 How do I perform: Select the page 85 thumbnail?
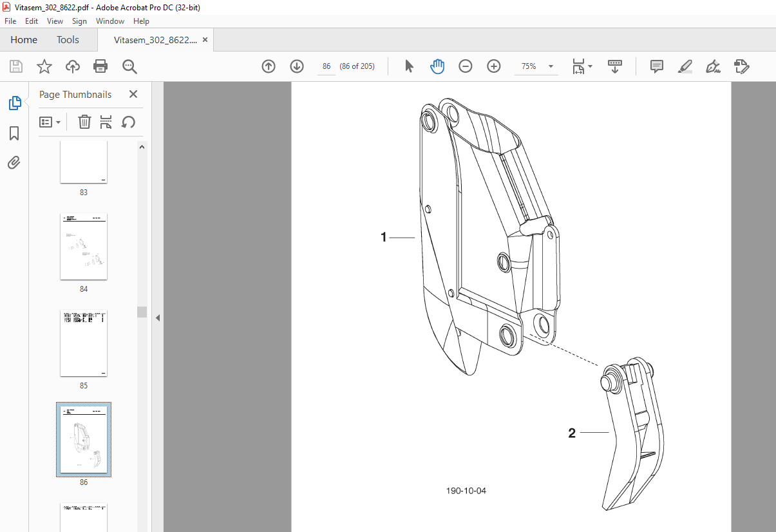[84, 343]
